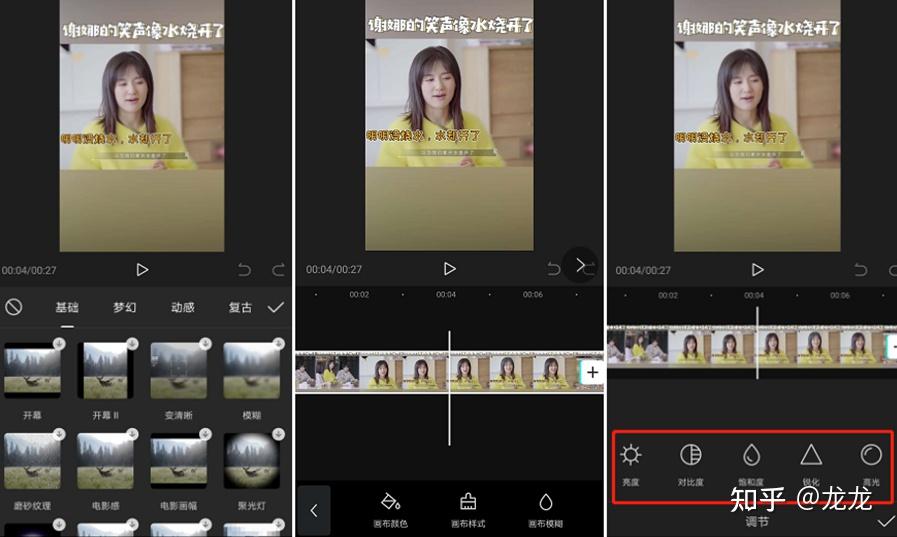Viewport: 897px width, 537px height.
Task: Click the circular next-arrow overlay button
Action: point(580,265)
